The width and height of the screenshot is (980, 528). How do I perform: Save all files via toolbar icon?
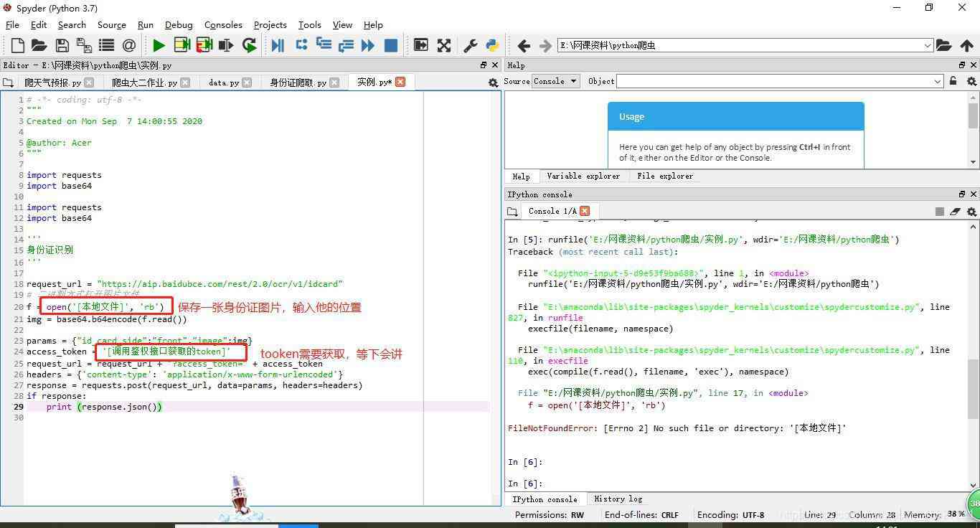(84, 45)
